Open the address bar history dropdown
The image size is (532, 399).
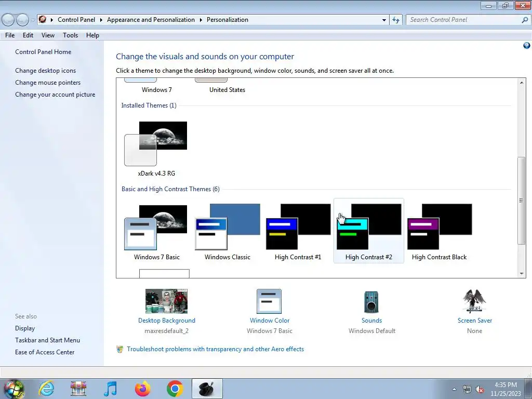(384, 20)
